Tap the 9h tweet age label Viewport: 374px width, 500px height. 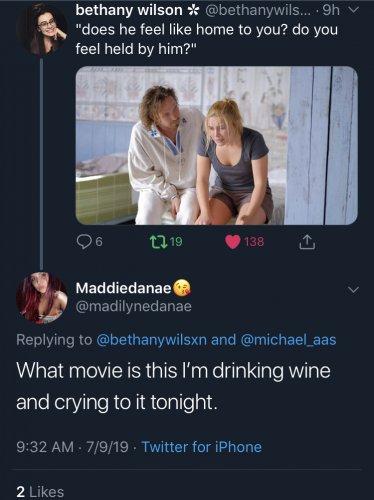tap(331, 10)
